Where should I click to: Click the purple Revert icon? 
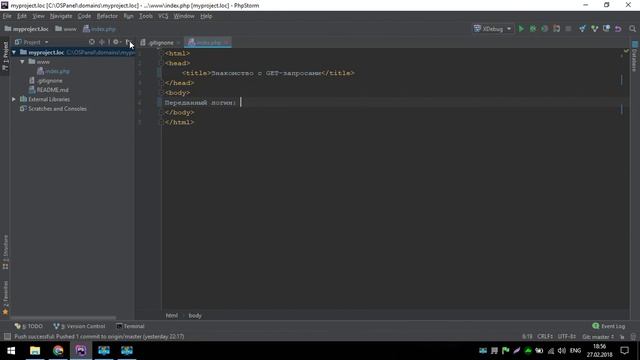618,29
